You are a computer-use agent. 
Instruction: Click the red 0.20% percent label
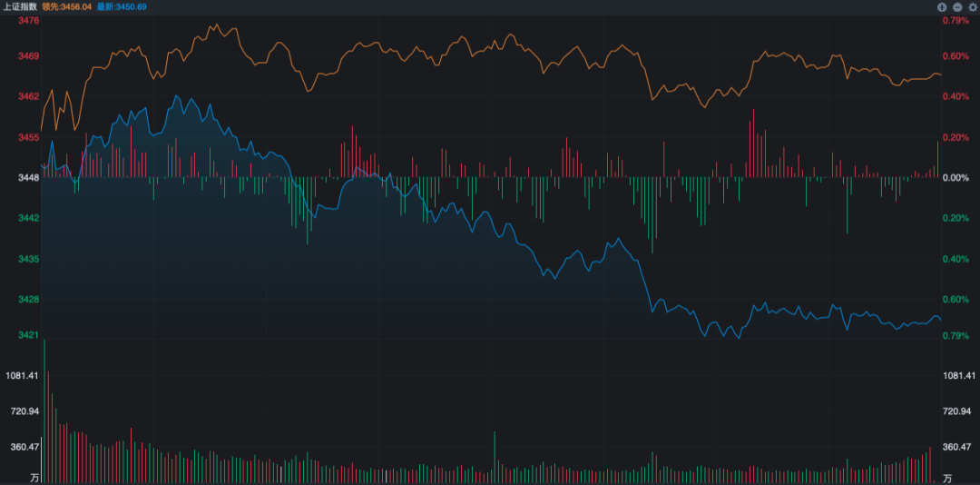955,137
